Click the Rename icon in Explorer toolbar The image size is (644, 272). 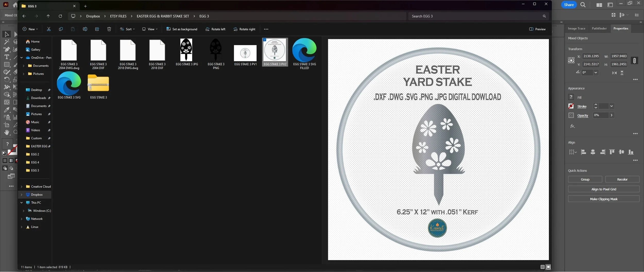(85, 29)
